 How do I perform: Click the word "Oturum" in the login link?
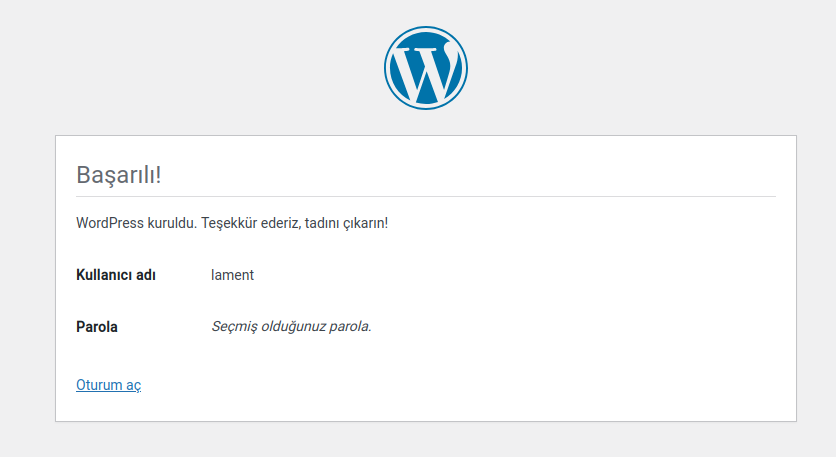coord(98,385)
